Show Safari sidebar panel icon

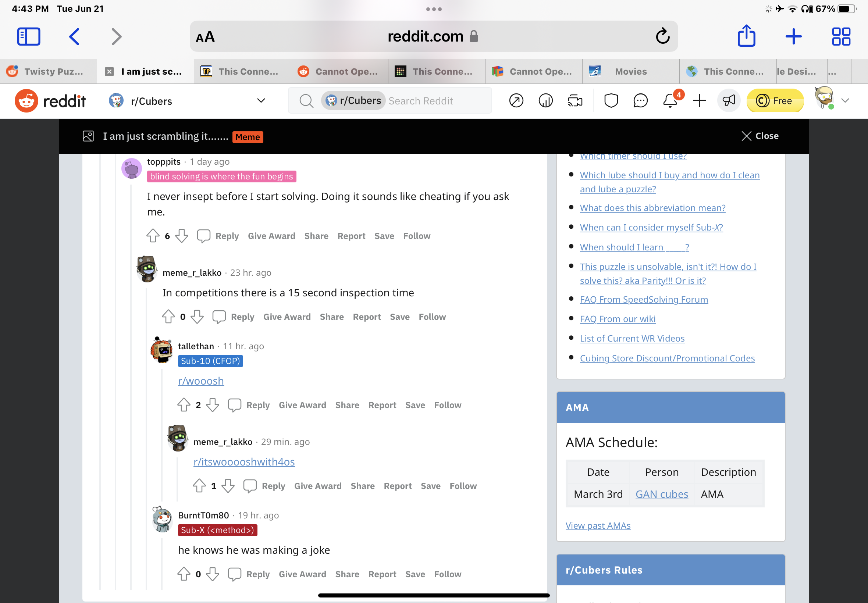(29, 37)
